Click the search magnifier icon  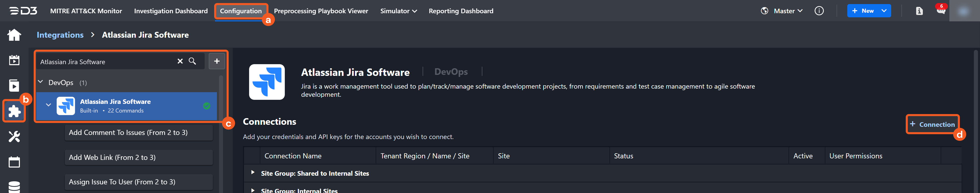pyautogui.click(x=192, y=61)
